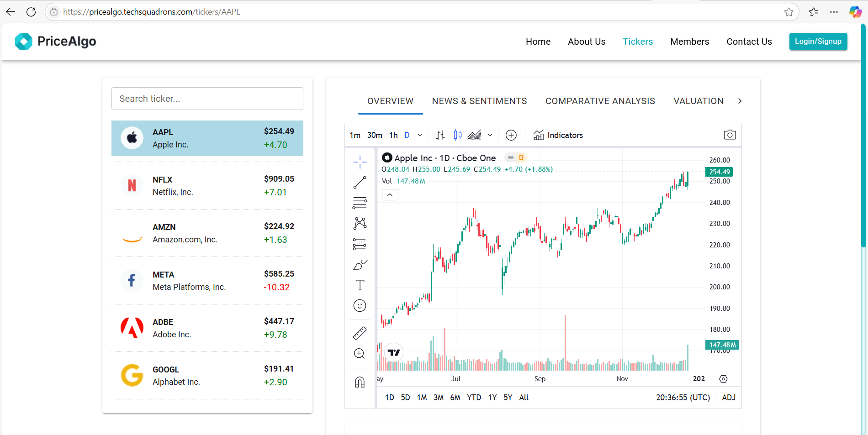Open the Fibonacci retracement tool
The height and width of the screenshot is (435, 868).
(360, 203)
